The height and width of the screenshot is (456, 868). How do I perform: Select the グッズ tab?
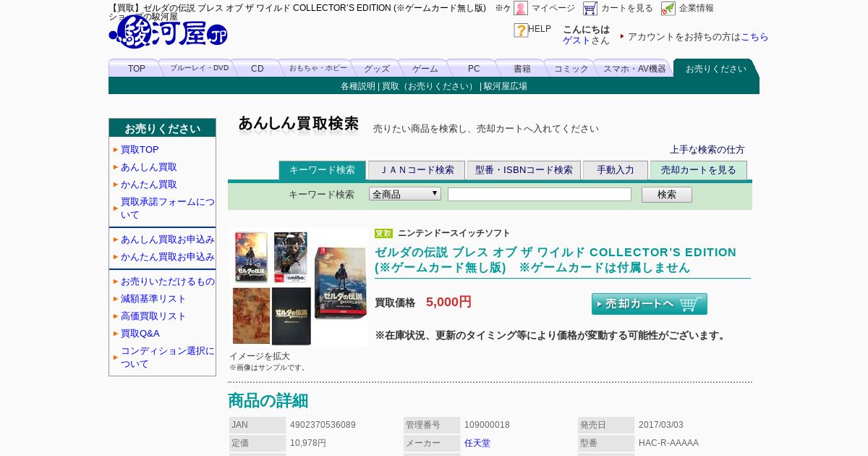point(377,68)
